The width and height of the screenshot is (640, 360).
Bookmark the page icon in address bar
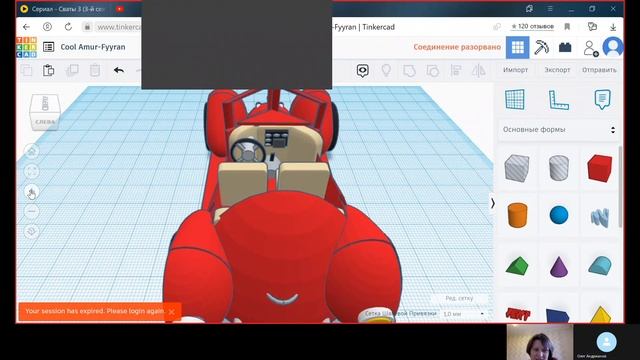pyautogui.click(x=567, y=27)
